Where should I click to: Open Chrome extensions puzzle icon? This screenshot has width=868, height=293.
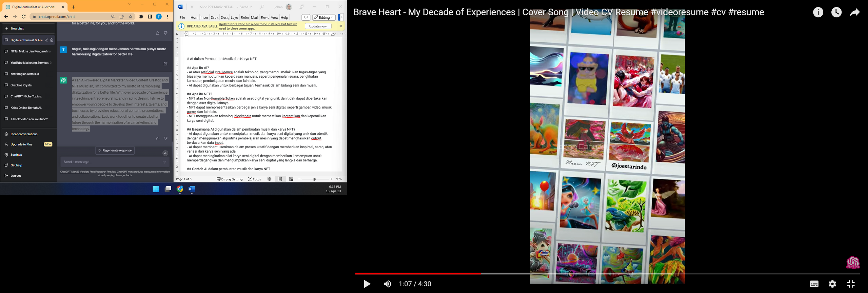pos(141,17)
